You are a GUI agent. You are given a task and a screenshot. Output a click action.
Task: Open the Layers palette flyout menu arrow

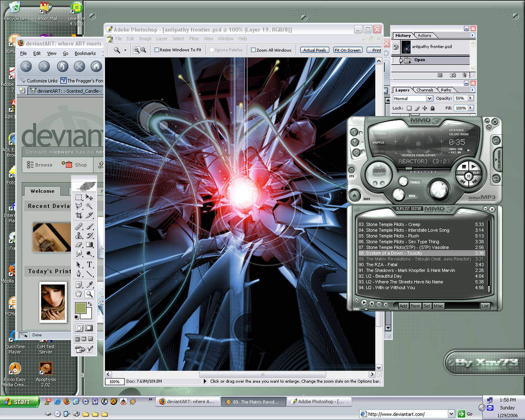pos(472,90)
